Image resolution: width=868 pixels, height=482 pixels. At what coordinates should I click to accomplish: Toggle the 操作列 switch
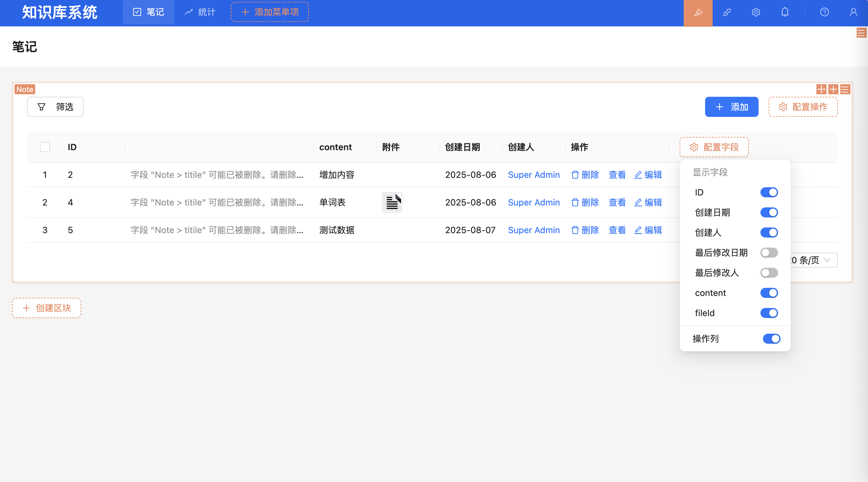click(x=771, y=339)
